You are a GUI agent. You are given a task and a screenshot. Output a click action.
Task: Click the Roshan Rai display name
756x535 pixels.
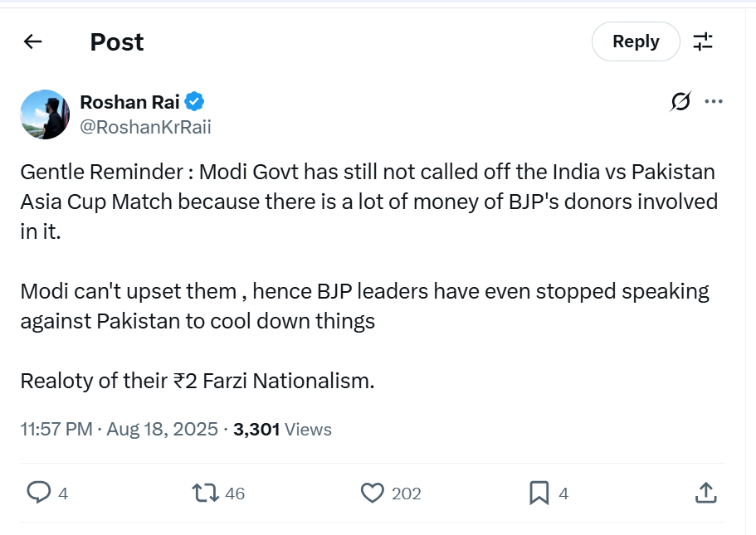[129, 102]
